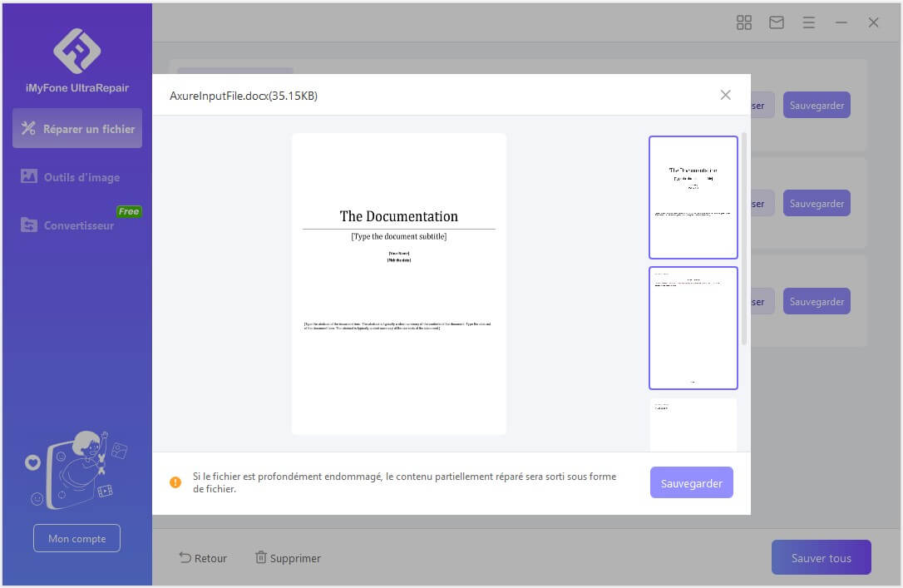Select the first page thumbnail

693,197
